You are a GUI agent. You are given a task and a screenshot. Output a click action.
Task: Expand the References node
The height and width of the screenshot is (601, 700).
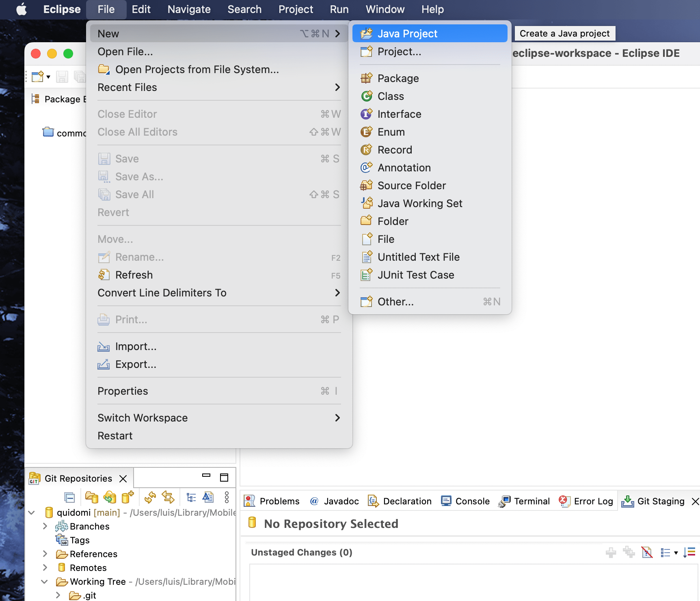pyautogui.click(x=45, y=554)
